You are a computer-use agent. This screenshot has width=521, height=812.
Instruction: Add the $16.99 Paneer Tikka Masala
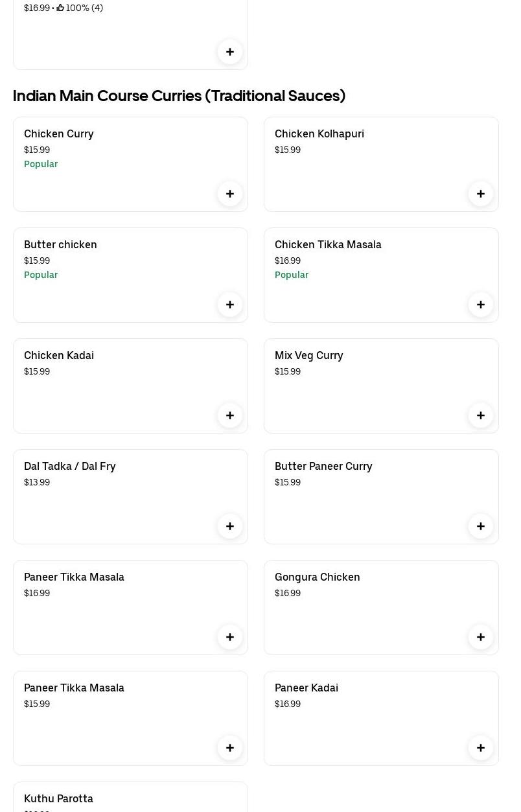click(x=230, y=637)
